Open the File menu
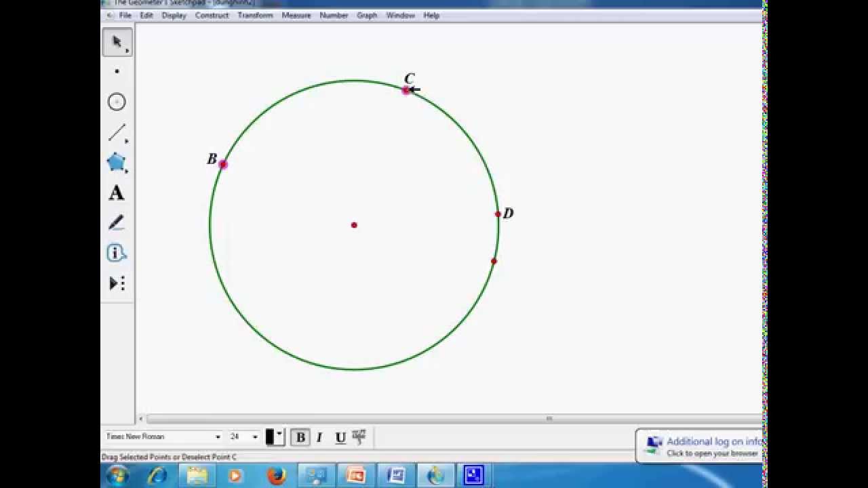The image size is (868, 488). pyautogui.click(x=125, y=16)
